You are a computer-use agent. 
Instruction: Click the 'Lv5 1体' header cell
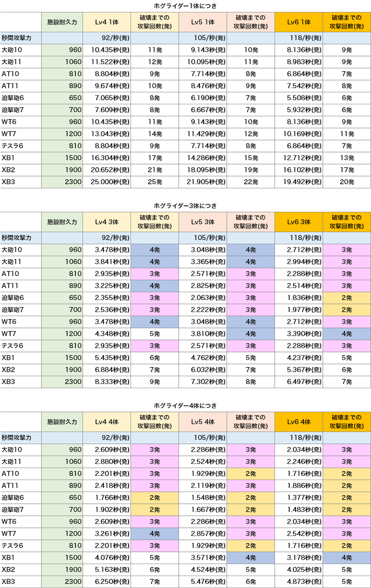[203, 22]
